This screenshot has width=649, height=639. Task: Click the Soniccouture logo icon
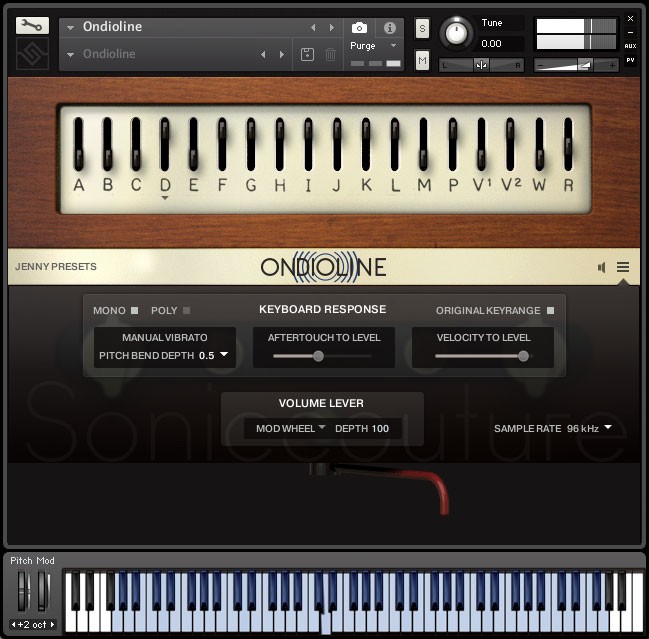click(32, 54)
